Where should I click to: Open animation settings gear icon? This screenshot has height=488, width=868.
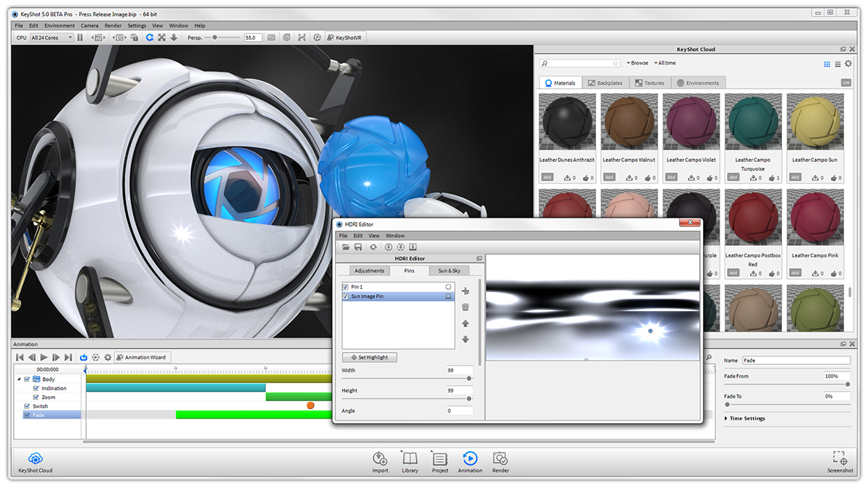108,357
